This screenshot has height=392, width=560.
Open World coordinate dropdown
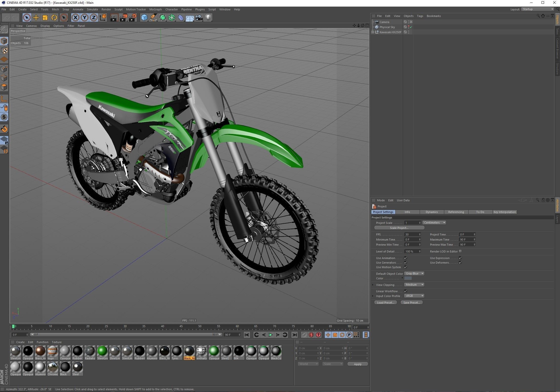pos(308,364)
